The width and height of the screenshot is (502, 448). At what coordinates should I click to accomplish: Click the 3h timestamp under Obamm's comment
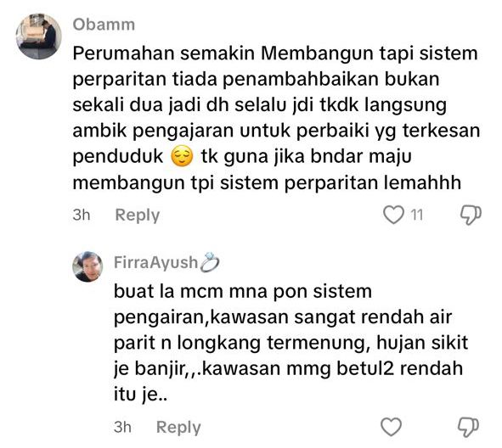(82, 215)
